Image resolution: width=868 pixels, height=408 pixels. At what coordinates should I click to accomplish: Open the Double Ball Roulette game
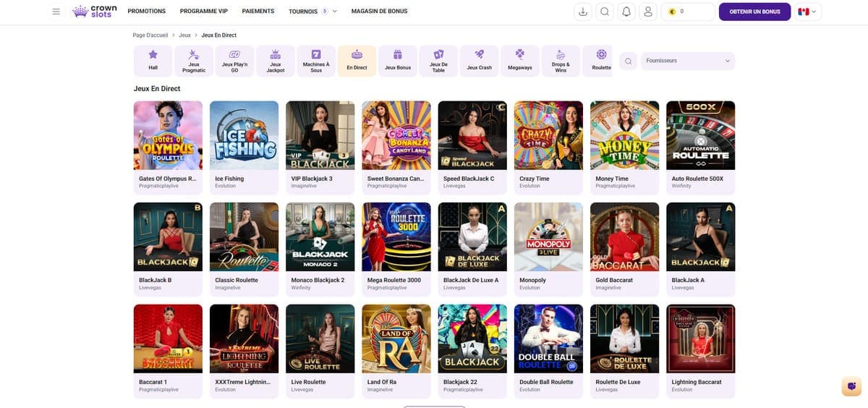tap(548, 351)
